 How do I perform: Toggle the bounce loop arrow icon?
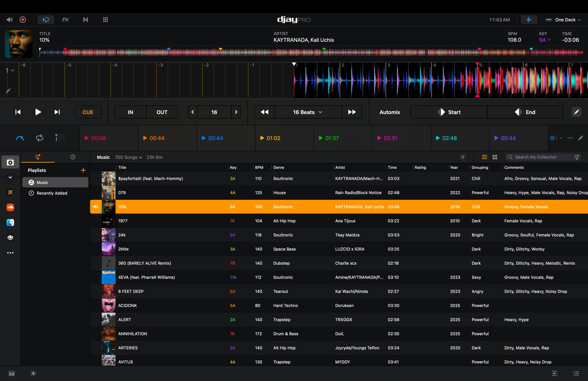point(20,138)
